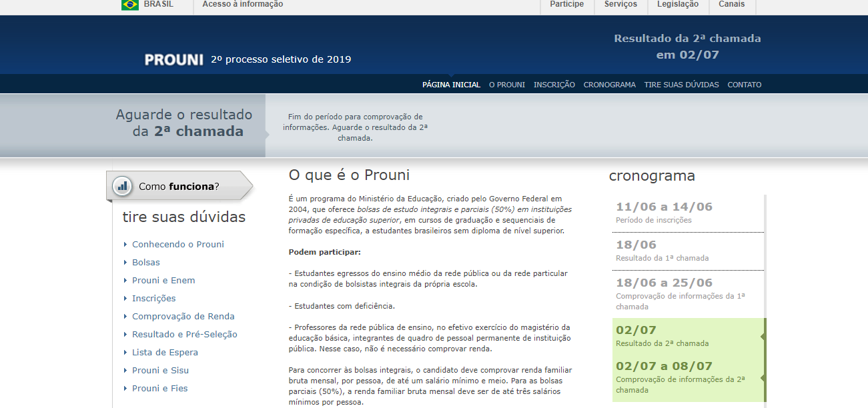Click the Como funciona? button

click(179, 186)
